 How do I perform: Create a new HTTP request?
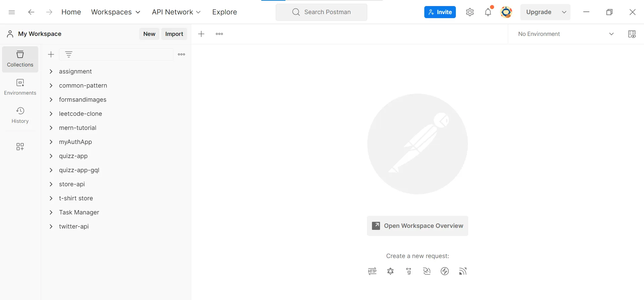[372, 271]
